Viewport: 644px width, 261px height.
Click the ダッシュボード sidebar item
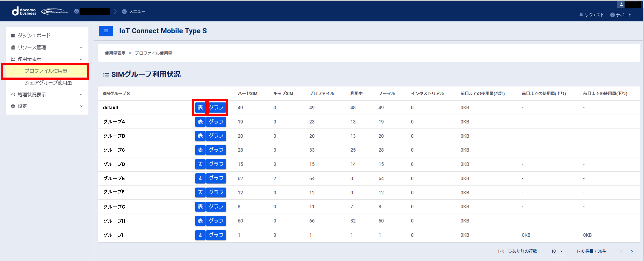(x=34, y=35)
